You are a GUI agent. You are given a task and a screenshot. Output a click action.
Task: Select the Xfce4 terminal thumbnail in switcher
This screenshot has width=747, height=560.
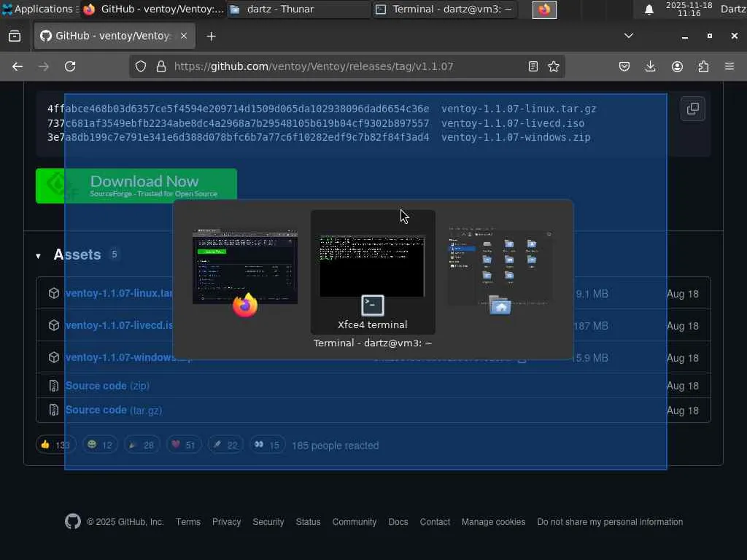pos(373,272)
